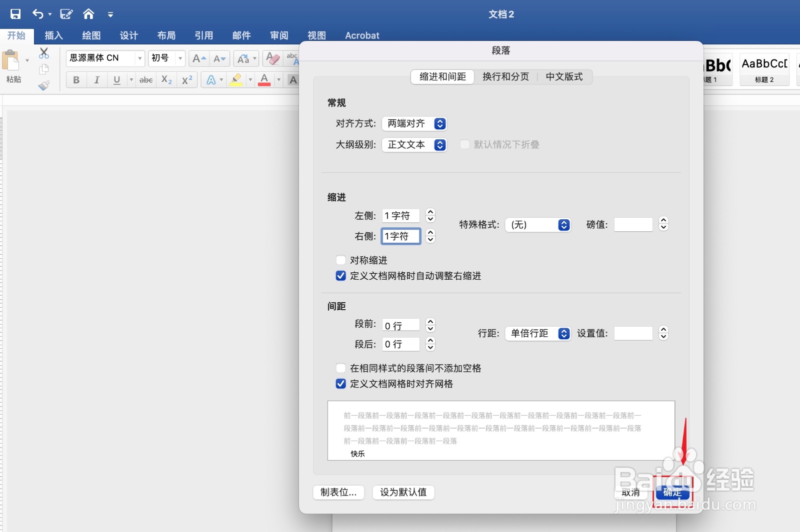Open the quick access customize arrow
The height and width of the screenshot is (532, 800).
pyautogui.click(x=110, y=14)
